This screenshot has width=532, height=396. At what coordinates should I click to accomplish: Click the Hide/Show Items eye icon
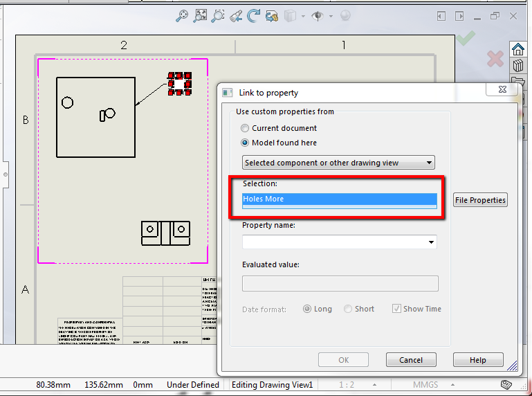pyautogui.click(x=318, y=16)
